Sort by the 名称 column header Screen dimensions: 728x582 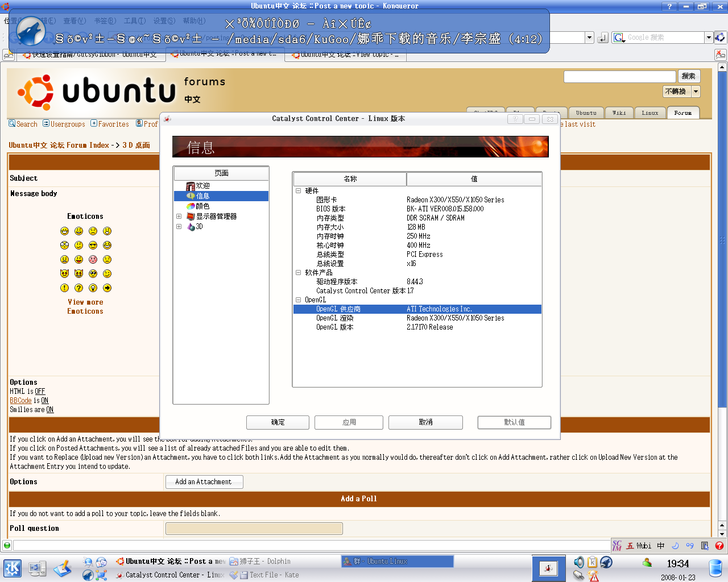[350, 179]
